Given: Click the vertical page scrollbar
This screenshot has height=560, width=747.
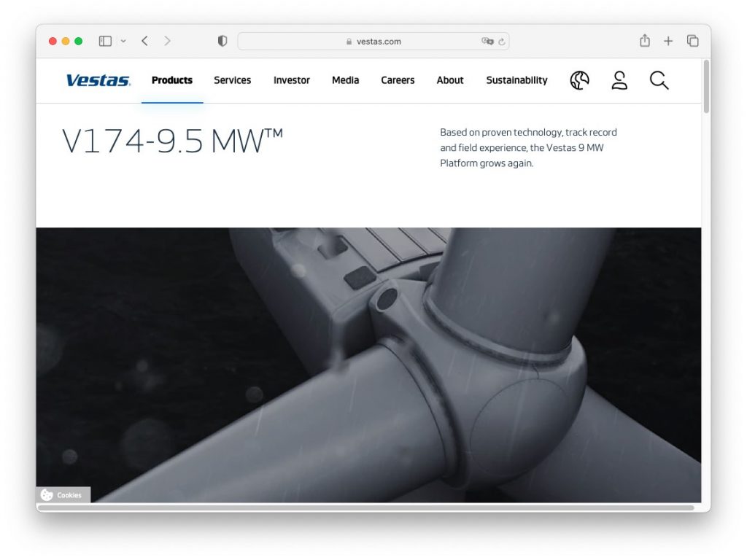Looking at the screenshot, I should coord(706,87).
